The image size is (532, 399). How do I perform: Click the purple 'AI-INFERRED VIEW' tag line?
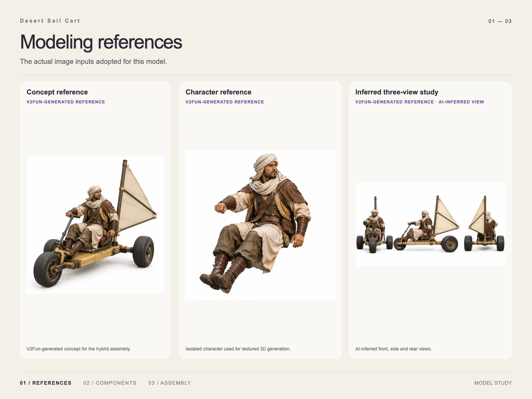(419, 102)
